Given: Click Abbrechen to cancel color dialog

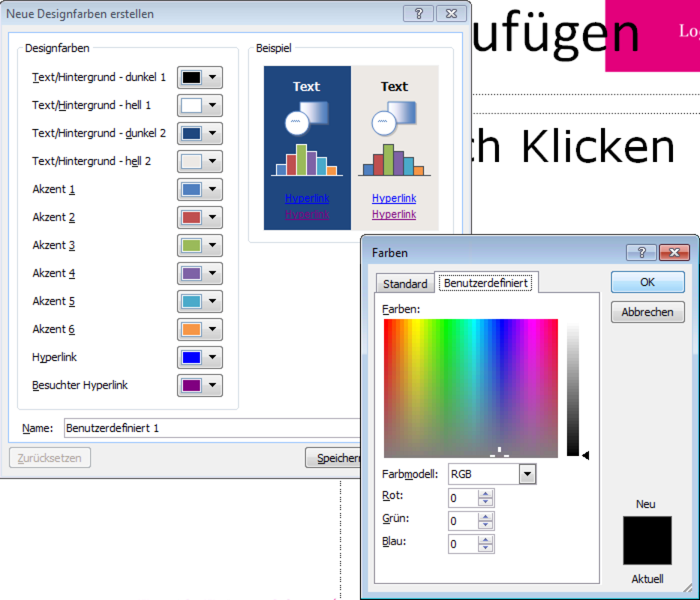Looking at the screenshot, I should 647,312.
